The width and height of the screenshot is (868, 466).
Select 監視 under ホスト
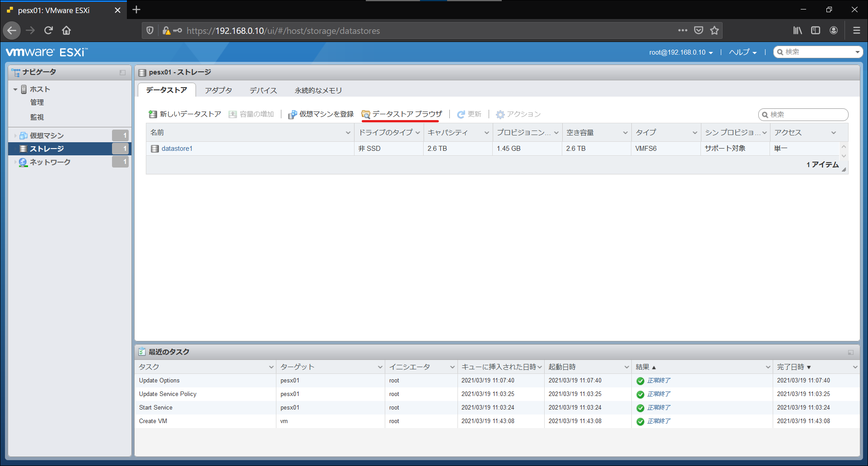pyautogui.click(x=37, y=117)
